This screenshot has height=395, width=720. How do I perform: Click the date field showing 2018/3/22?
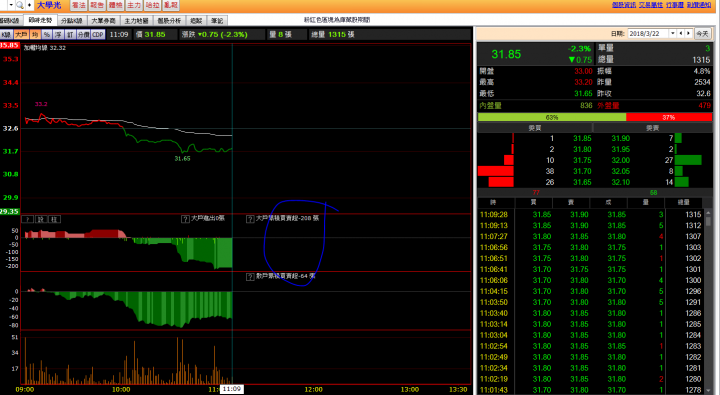tap(648, 34)
